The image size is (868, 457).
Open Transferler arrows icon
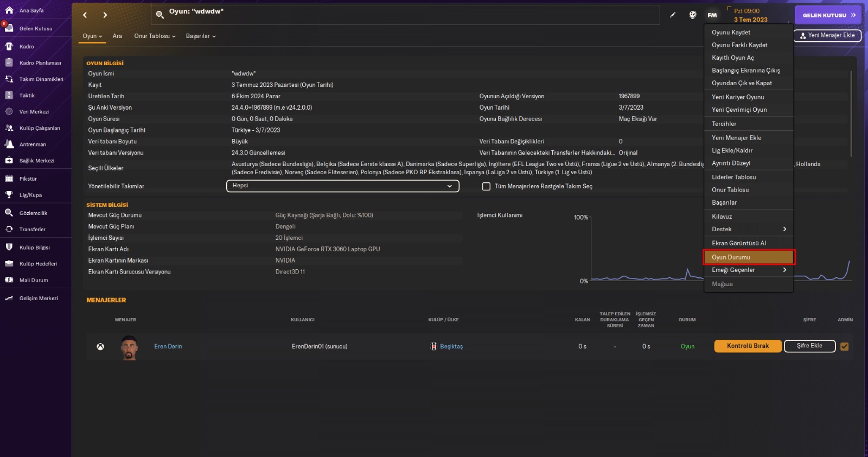click(x=9, y=230)
